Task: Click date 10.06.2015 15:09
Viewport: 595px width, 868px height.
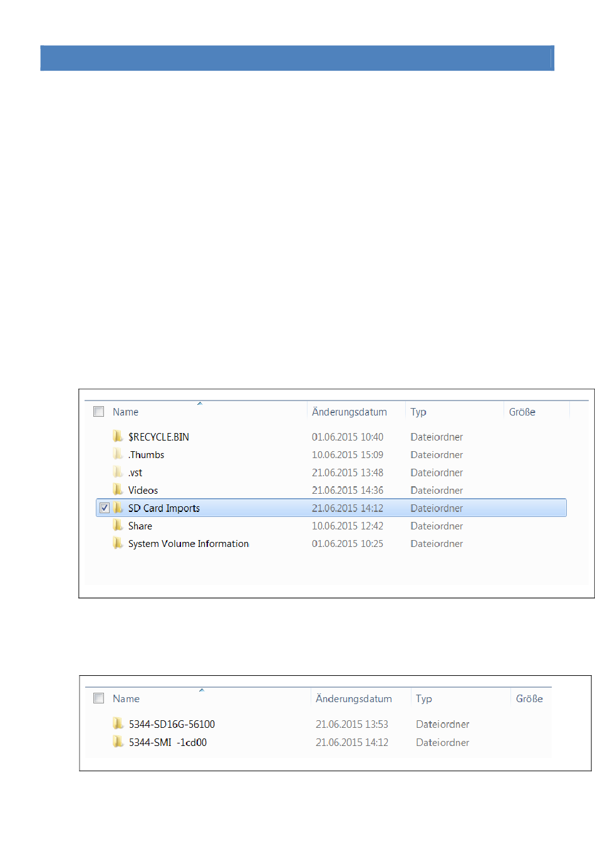Action: 348,455
